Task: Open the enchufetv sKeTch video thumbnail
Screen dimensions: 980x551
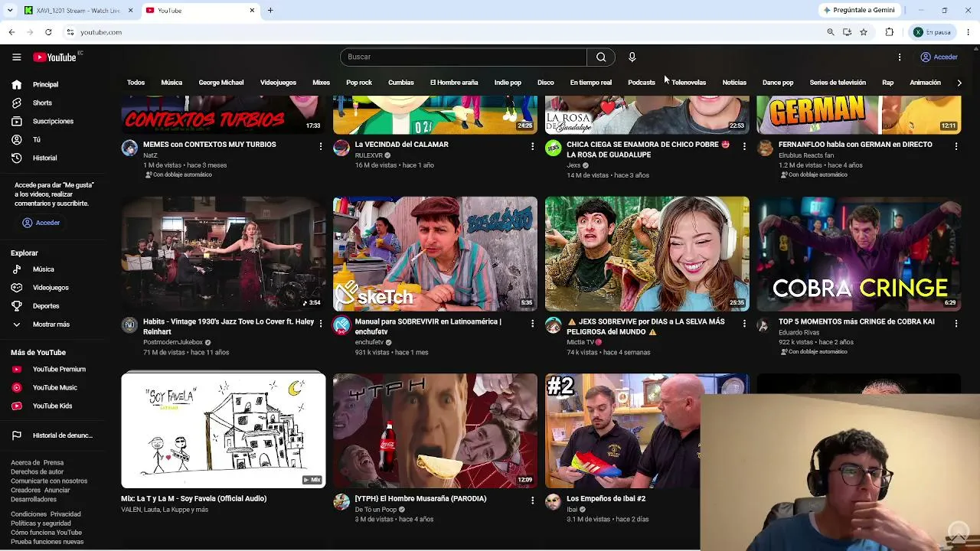Action: coord(435,254)
